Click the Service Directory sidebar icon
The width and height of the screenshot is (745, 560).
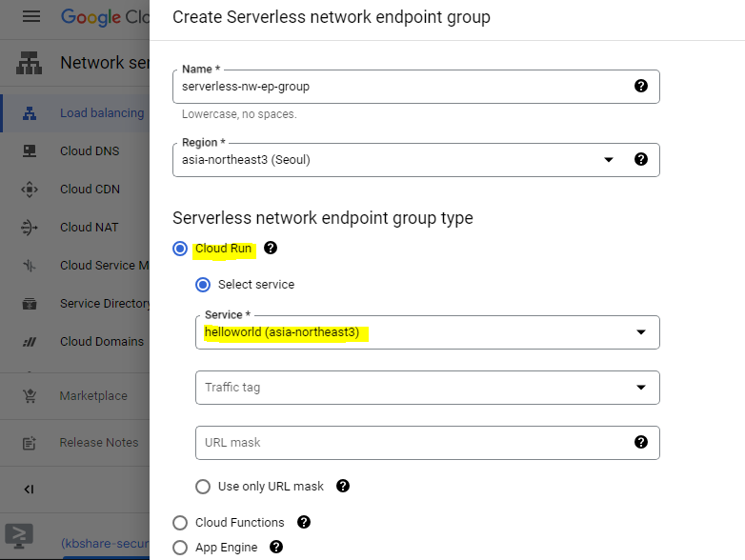pyautogui.click(x=30, y=303)
